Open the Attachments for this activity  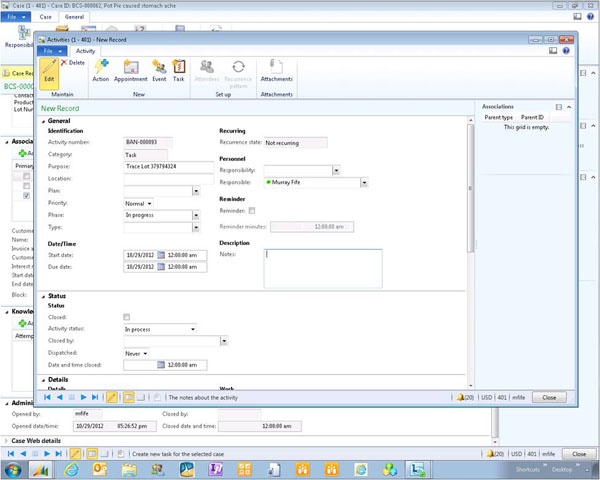276,70
